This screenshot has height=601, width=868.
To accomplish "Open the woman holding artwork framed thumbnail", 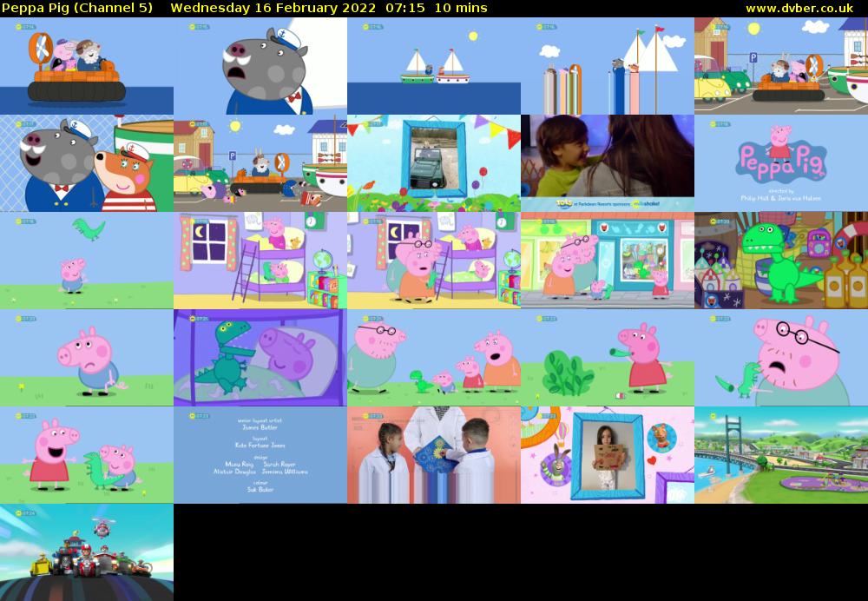I will click(x=608, y=454).
